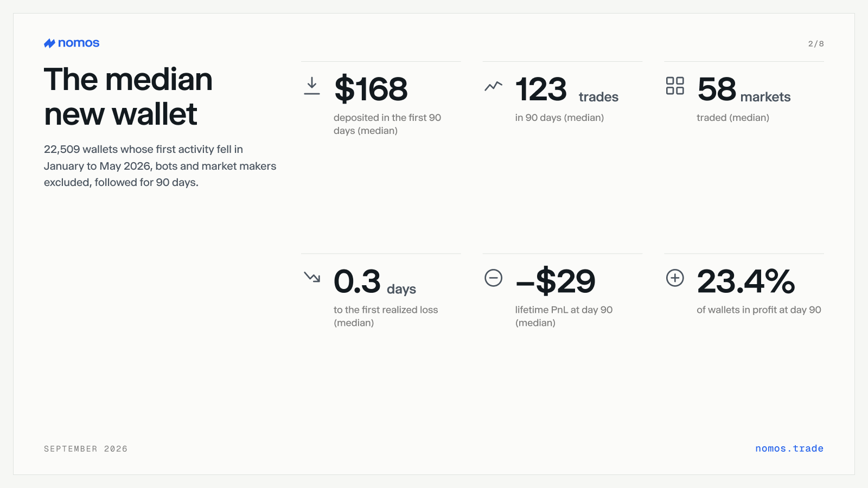Click the plus circle icon beside 23.4%
This screenshot has width=868, height=488.
point(675,278)
